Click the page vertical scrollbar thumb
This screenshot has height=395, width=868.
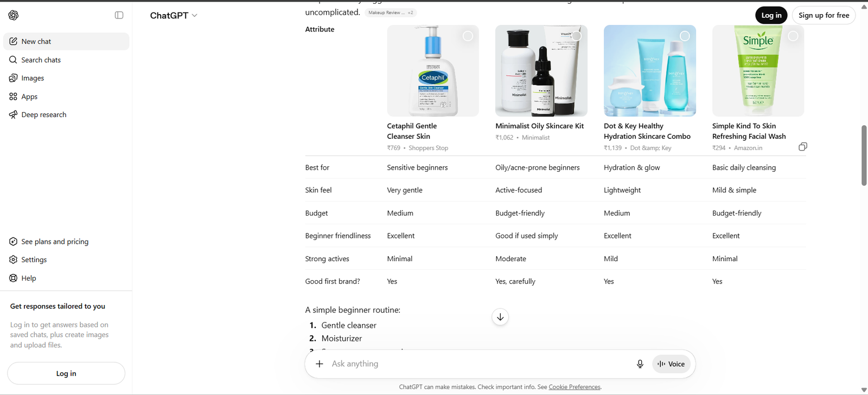pyautogui.click(x=864, y=156)
